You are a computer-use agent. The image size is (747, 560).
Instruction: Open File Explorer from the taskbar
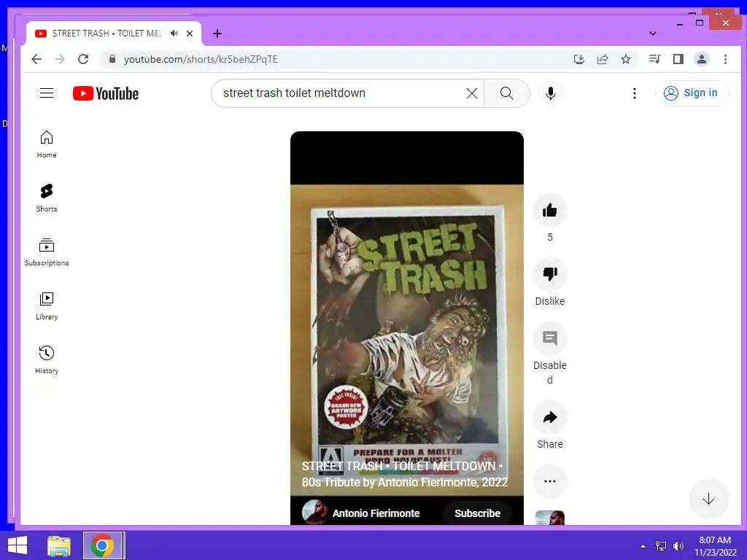(x=59, y=545)
